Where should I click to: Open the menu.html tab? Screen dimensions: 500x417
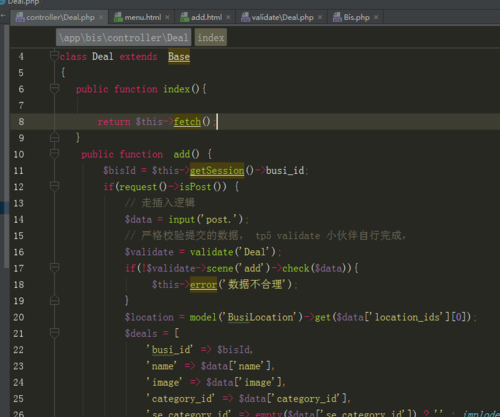coord(143,17)
